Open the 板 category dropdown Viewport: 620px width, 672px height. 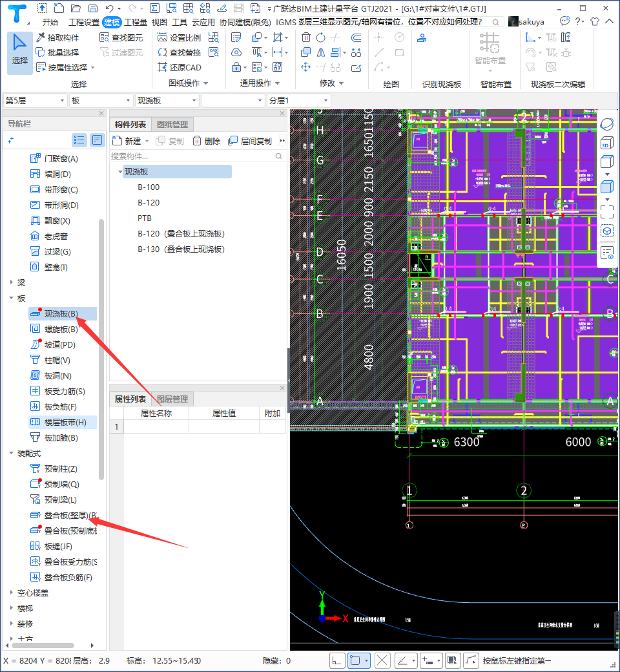click(101, 101)
